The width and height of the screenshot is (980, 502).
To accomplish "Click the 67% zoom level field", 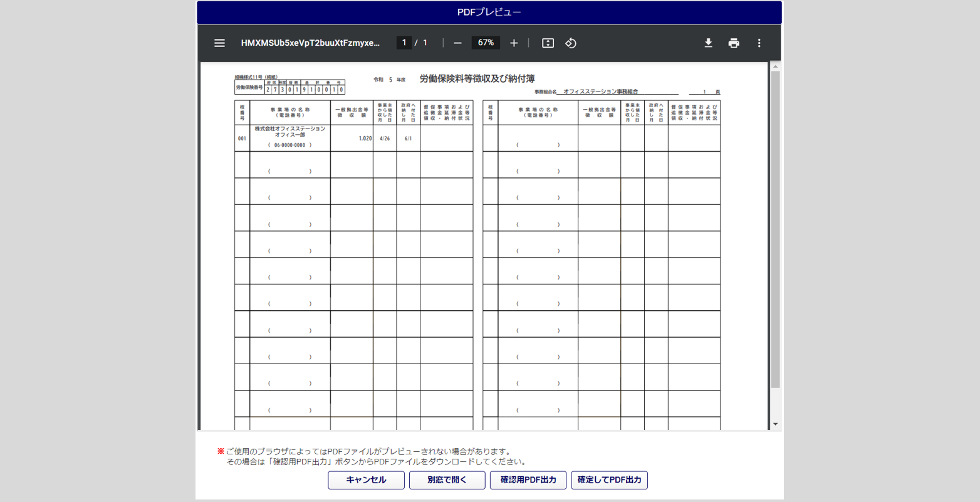I will (x=486, y=43).
